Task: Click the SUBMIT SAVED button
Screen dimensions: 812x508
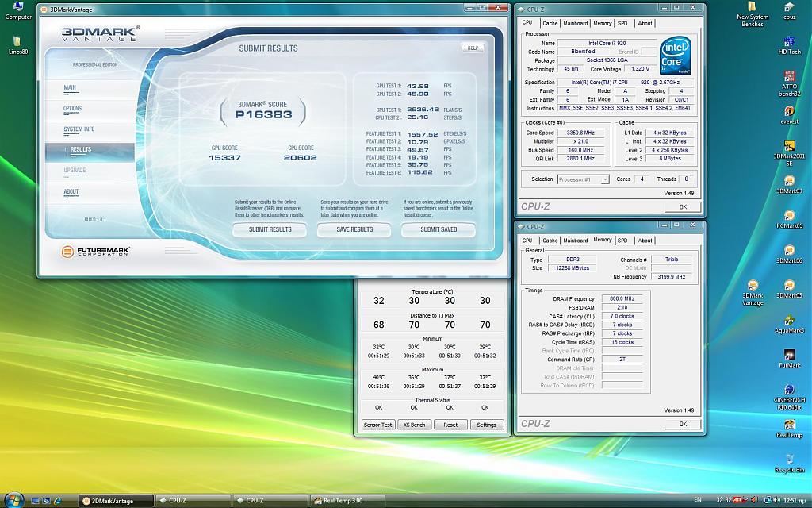Action: (439, 229)
